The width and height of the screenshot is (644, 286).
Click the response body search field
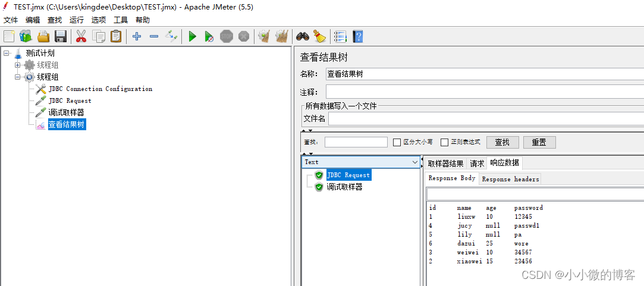[x=535, y=194]
